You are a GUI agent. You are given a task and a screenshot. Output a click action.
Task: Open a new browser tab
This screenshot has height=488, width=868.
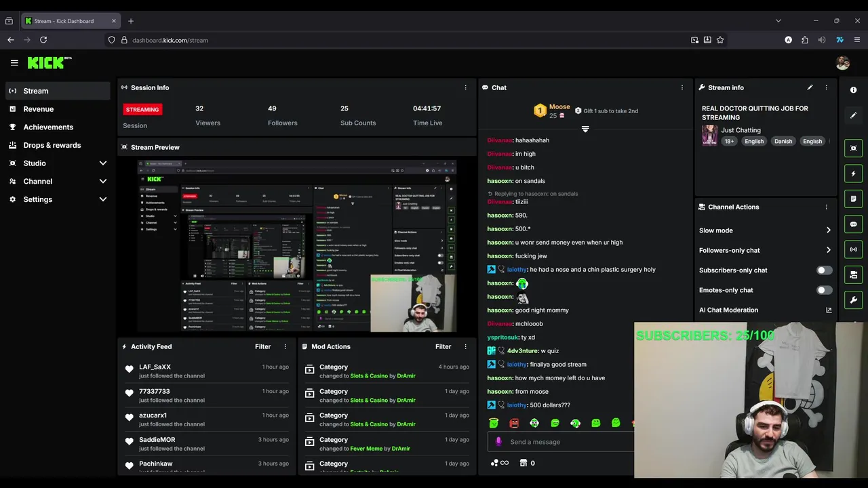(x=131, y=21)
